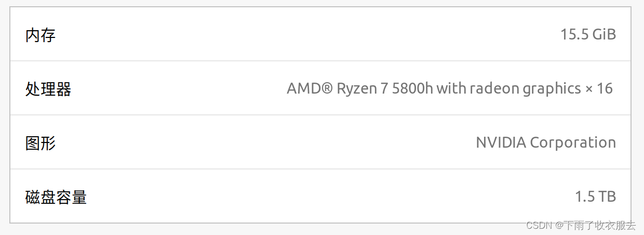Click the 图形 graphics label
Viewport: 644px width, 235px height.
click(41, 143)
